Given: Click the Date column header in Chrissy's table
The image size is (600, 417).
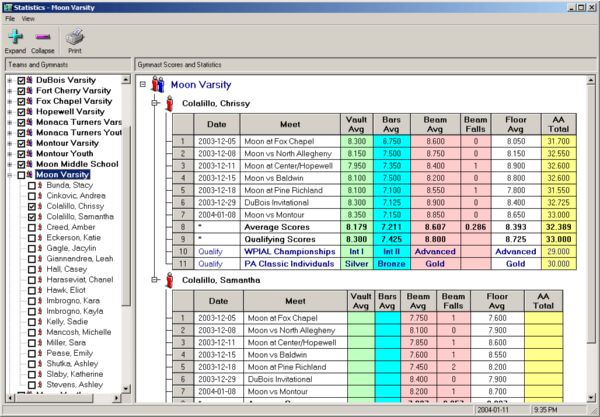Looking at the screenshot, I should tap(217, 124).
